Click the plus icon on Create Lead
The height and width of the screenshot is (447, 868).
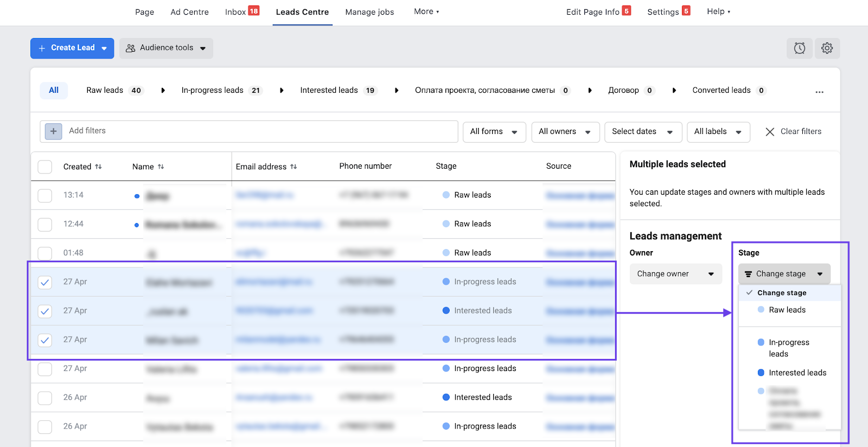click(42, 48)
